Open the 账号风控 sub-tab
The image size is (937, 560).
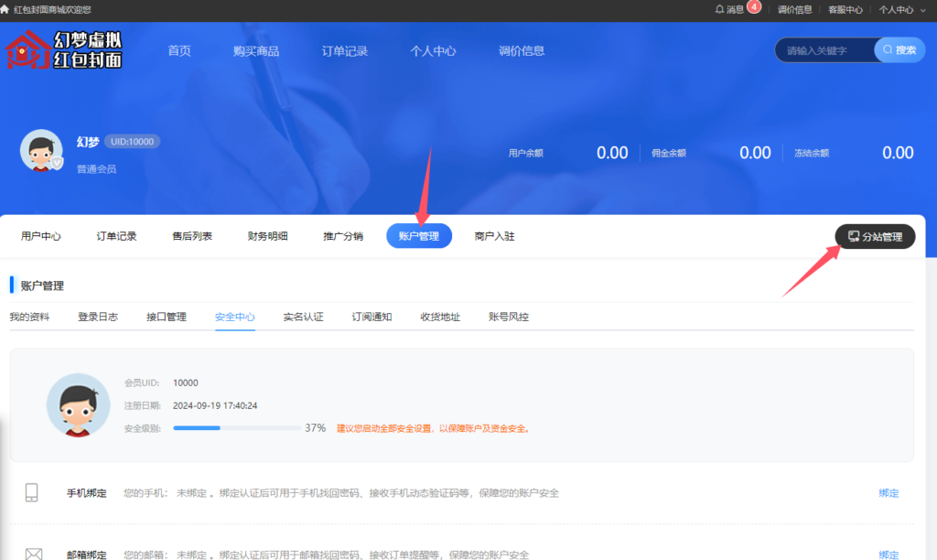[x=509, y=317]
